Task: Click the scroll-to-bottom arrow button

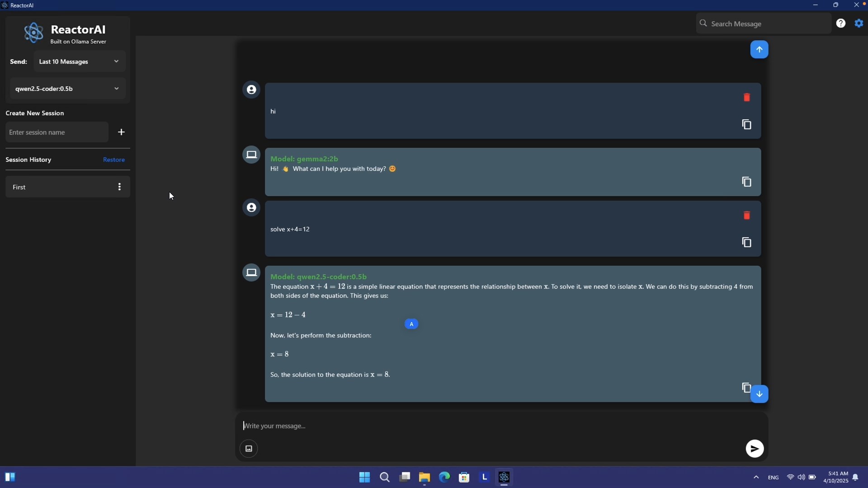Action: pos(759,394)
